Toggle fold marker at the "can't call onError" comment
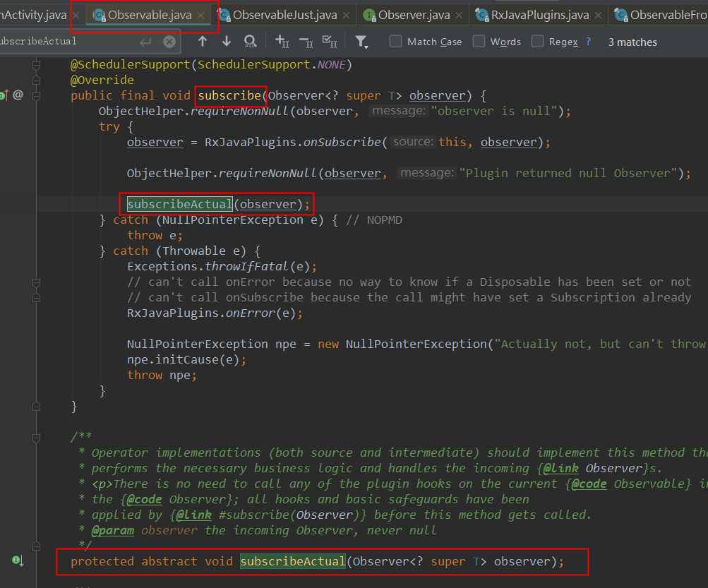Viewport: 708px width, 588px height. click(37, 283)
